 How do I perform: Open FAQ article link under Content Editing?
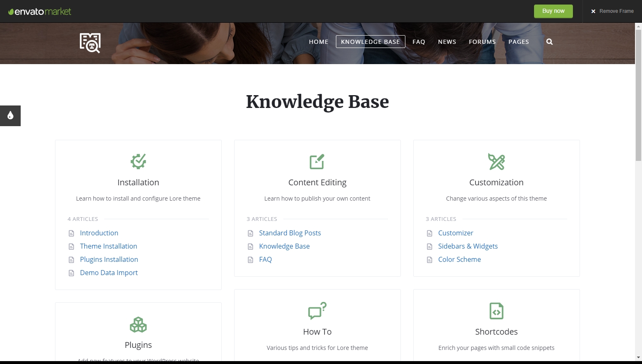point(266,259)
